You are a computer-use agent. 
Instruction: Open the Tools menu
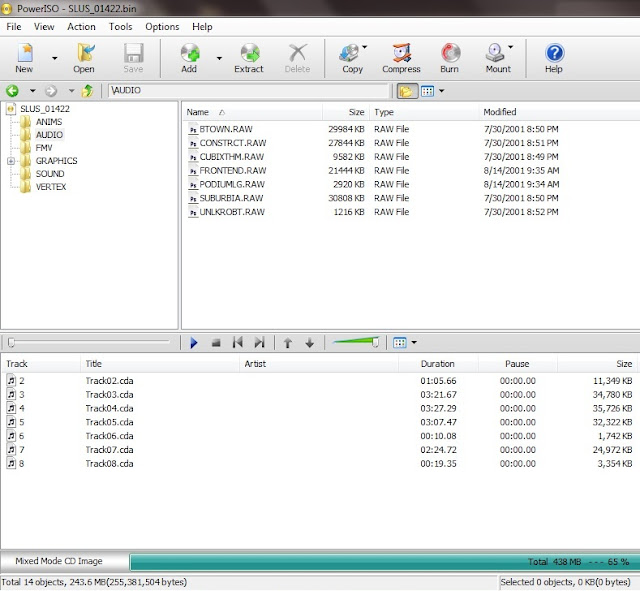[x=120, y=27]
